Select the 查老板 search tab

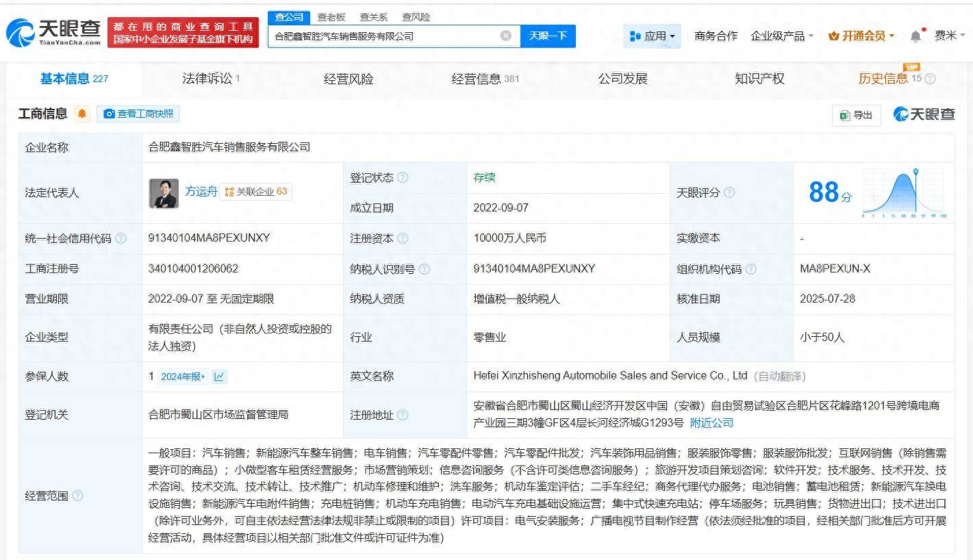pos(331,17)
